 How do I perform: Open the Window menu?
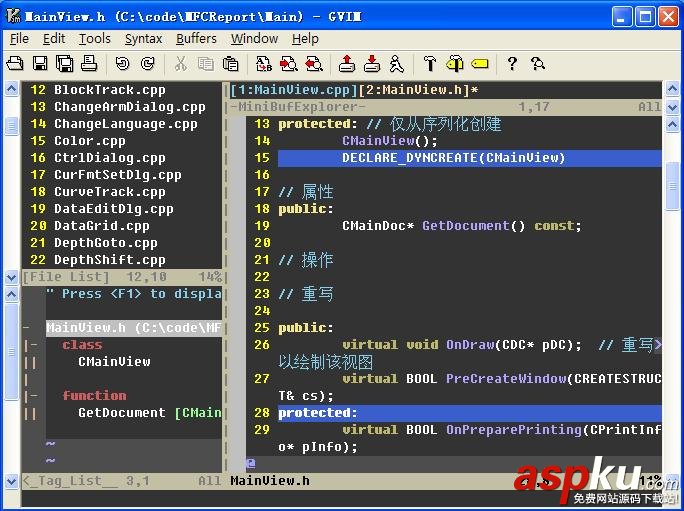point(254,39)
